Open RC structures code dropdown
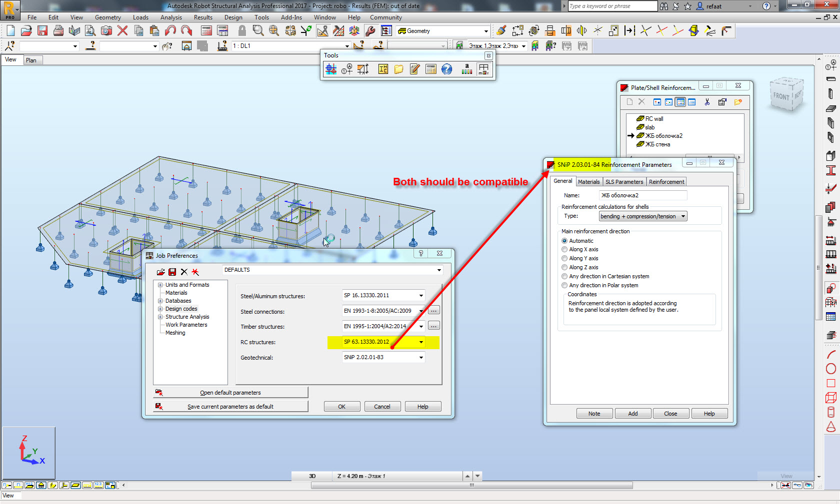 coord(421,342)
